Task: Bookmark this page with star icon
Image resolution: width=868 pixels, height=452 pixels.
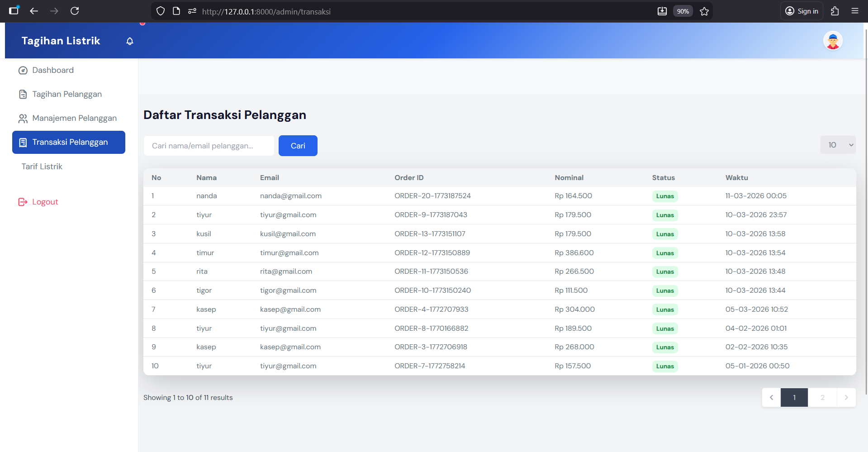Action: pos(704,11)
